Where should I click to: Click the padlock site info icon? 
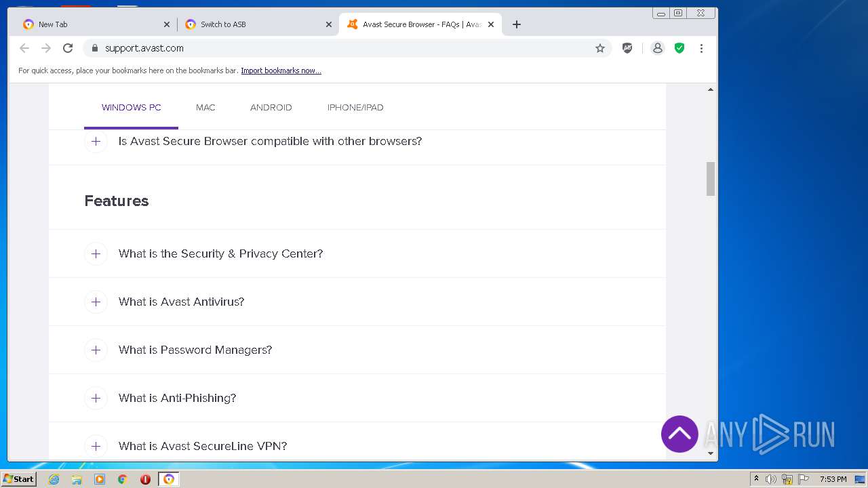coord(94,48)
